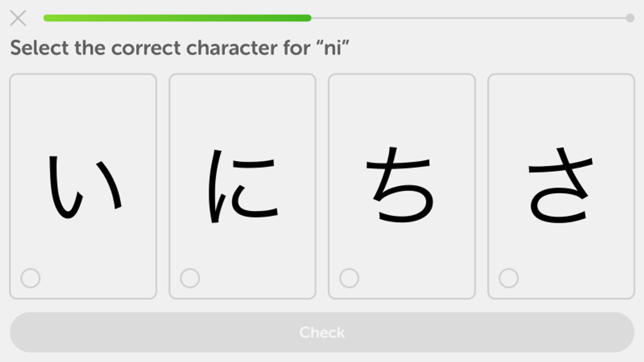This screenshot has width=644, height=362.
Task: Select the radio button under い
Action: pyautogui.click(x=30, y=278)
